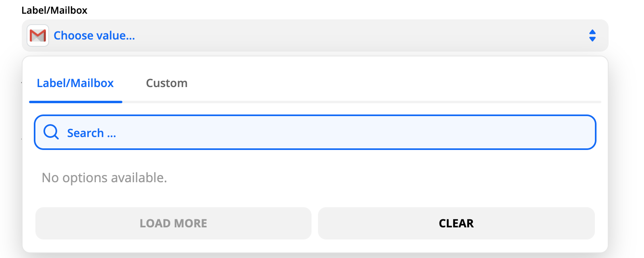Click the Gmail envelope icon
This screenshot has height=258, width=644.
click(38, 35)
